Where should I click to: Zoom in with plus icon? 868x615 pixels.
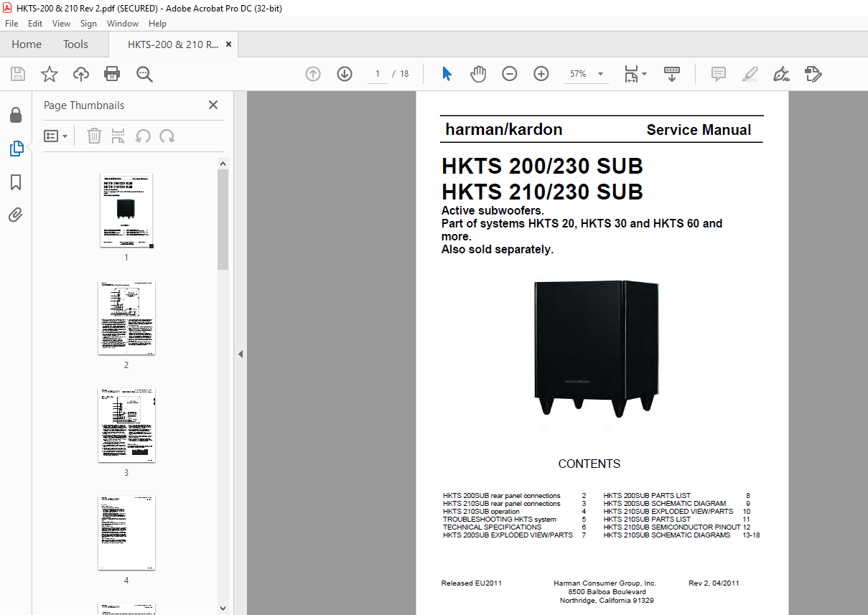541,74
